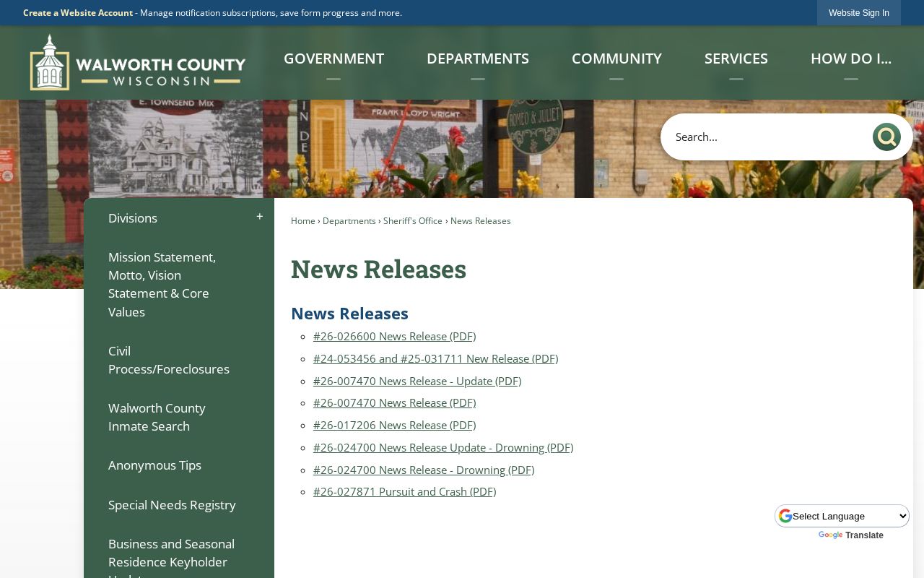This screenshot has width=924, height=578.
Task: Open #26-007470 News Release - Update PDF
Action: tap(417, 381)
